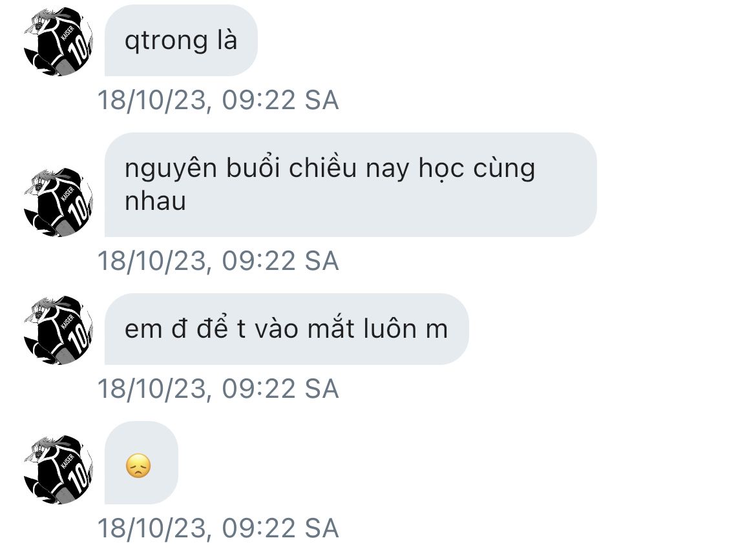This screenshot has width=756, height=558.
Task: Select the 'qtrong là' message bubble
Action: (x=181, y=41)
